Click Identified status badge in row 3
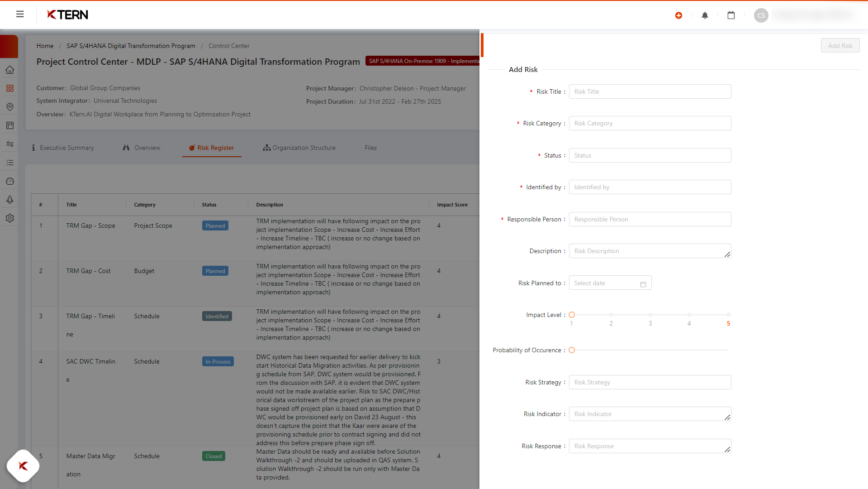Viewport: 868px width, 489px height. (x=217, y=316)
